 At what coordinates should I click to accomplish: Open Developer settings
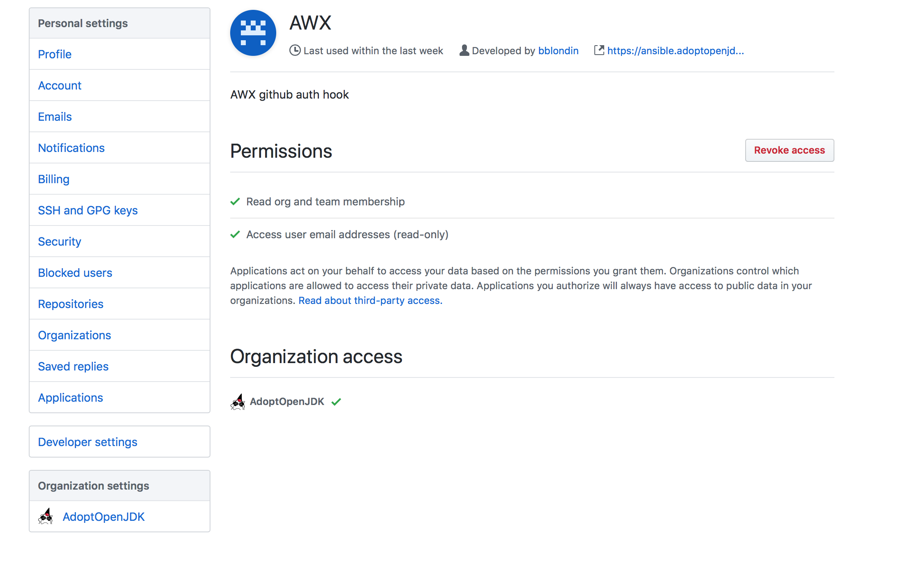88,442
